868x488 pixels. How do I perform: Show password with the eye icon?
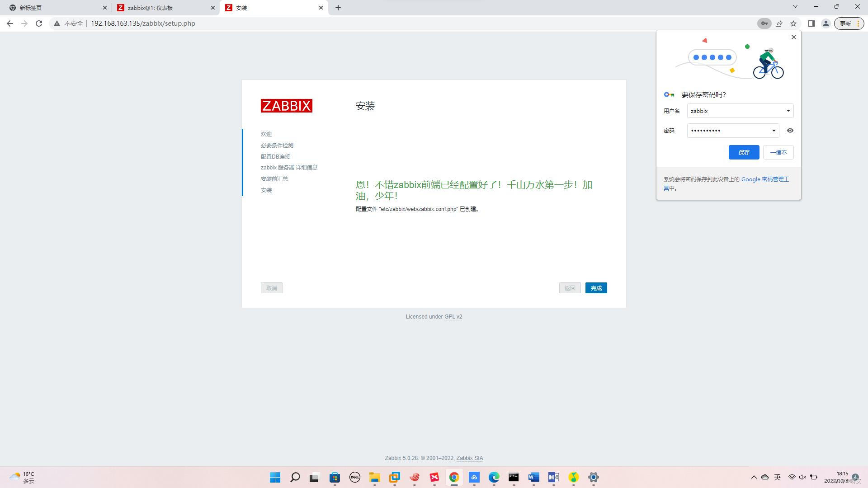(x=790, y=131)
